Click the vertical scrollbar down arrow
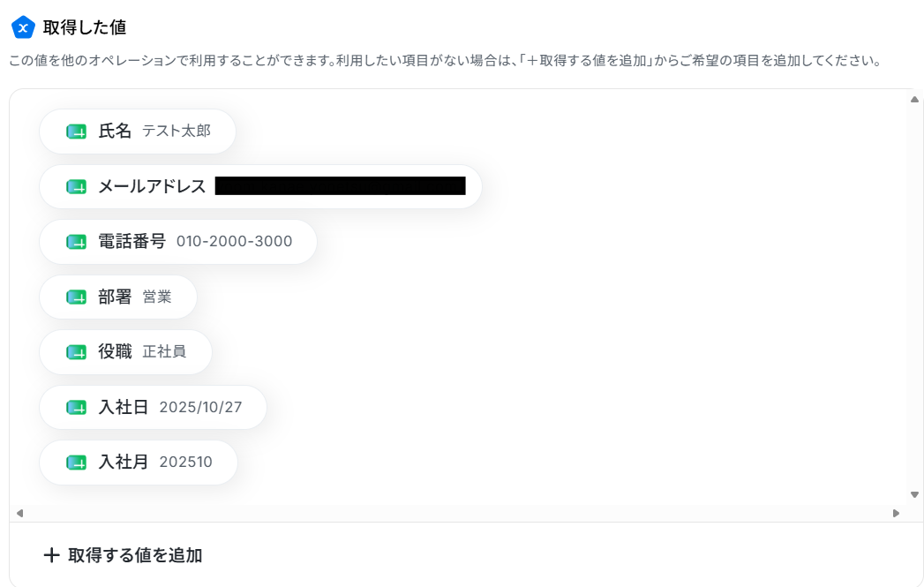This screenshot has width=924, height=587. (x=914, y=495)
